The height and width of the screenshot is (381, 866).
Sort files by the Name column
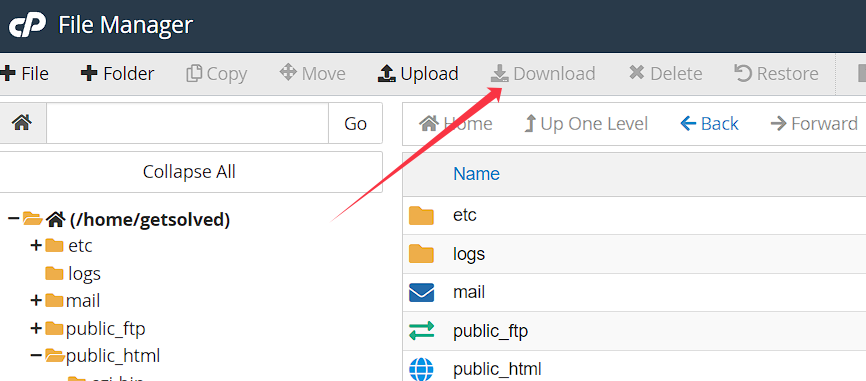click(x=476, y=174)
